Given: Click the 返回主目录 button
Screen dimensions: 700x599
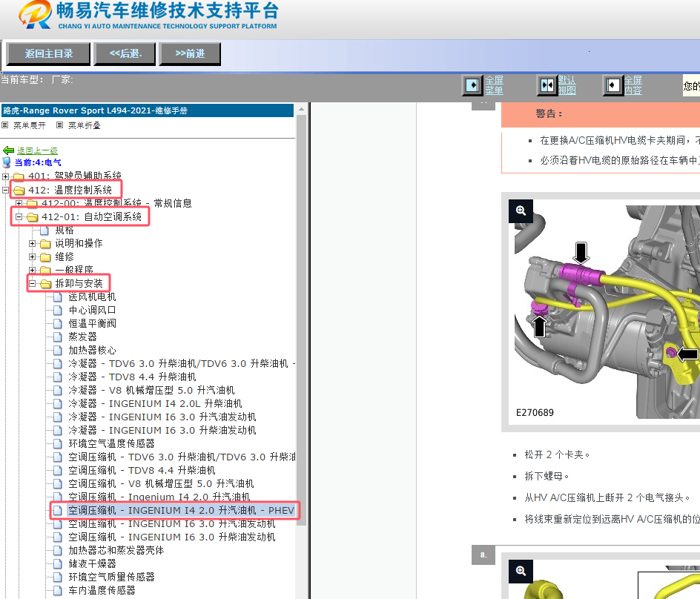Looking at the screenshot, I should (48, 54).
